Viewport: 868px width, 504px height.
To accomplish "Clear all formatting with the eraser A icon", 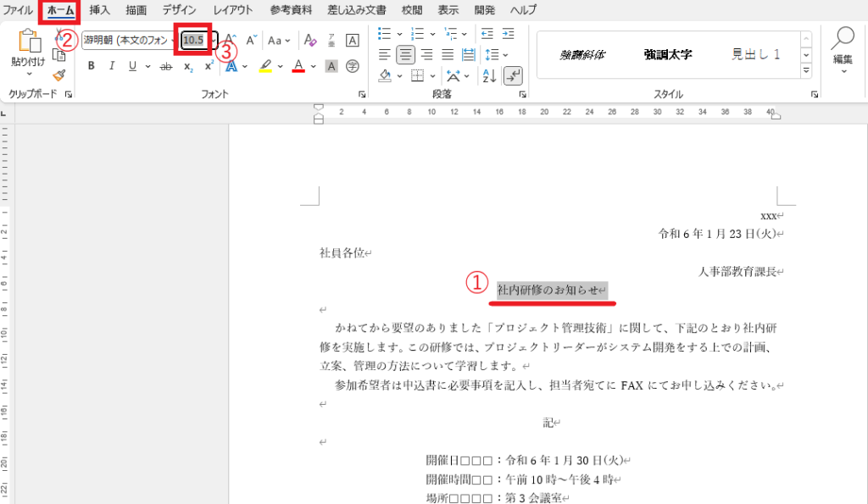I will pos(310,40).
